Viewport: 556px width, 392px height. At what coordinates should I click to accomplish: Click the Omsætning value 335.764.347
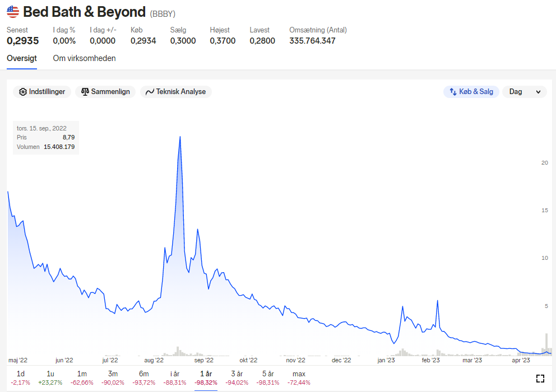point(312,41)
